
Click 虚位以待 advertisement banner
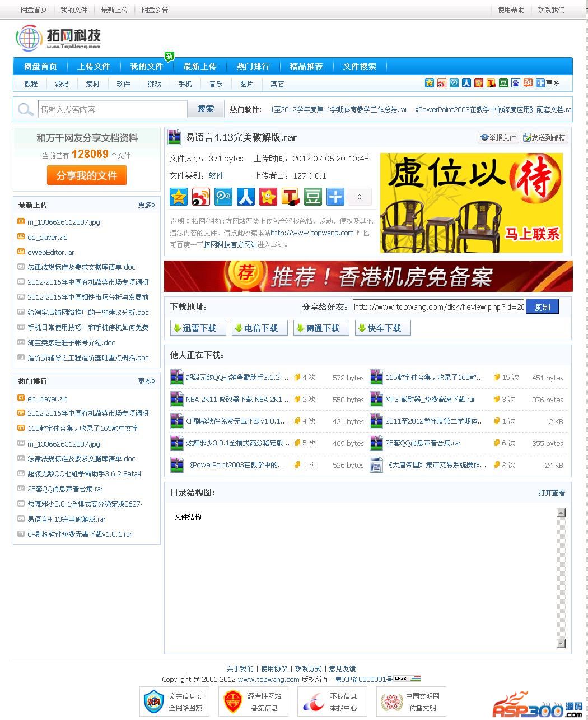click(472, 203)
